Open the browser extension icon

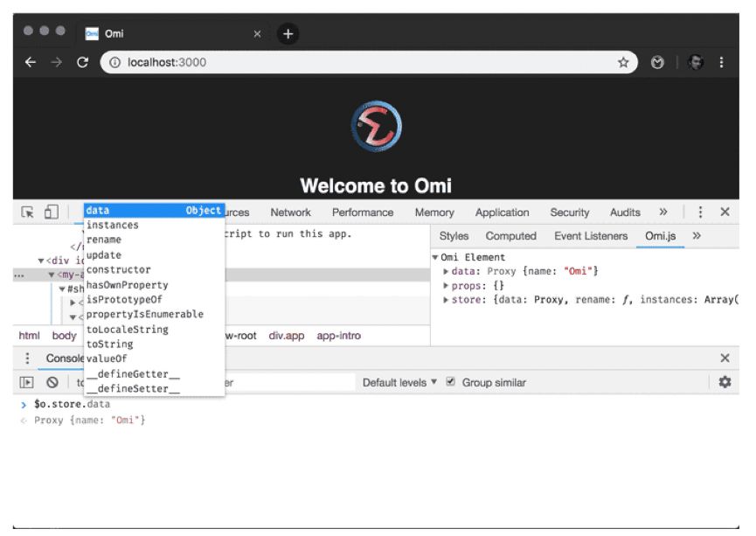pyautogui.click(x=657, y=62)
